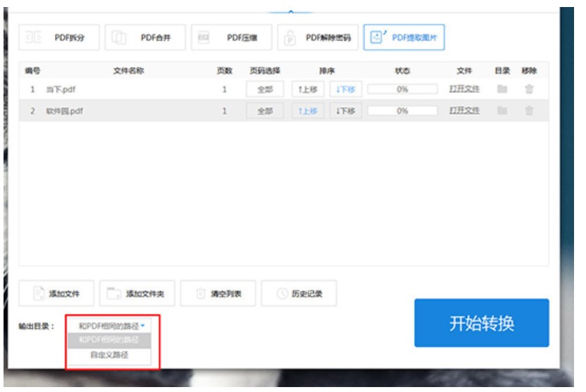Select the PDF拆分 split tool
This screenshot has height=392, width=586.
(x=59, y=37)
